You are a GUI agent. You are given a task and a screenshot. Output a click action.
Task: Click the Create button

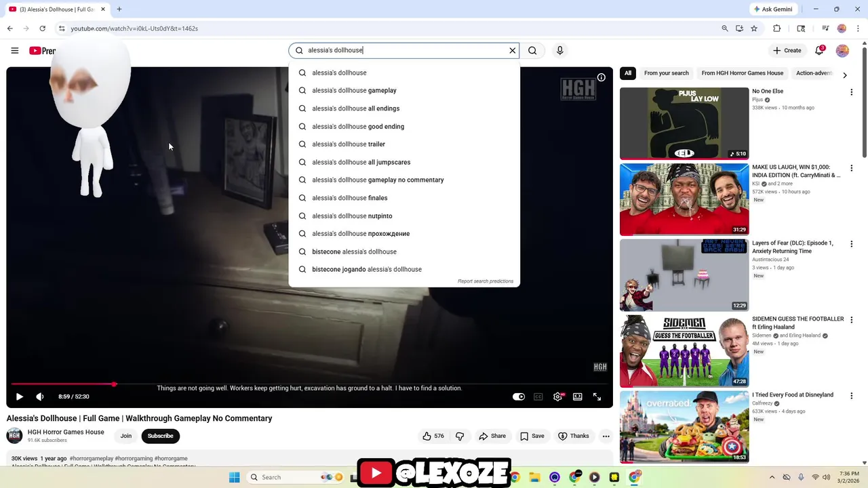[787, 50]
